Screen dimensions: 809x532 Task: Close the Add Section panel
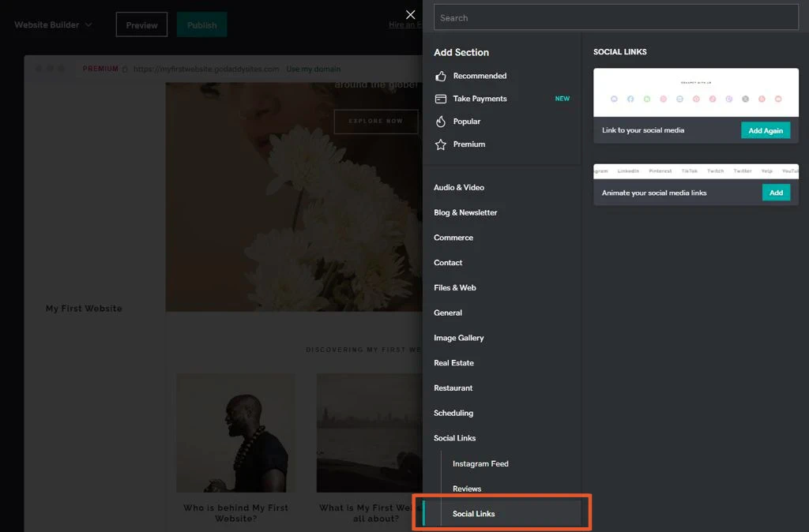(x=410, y=15)
